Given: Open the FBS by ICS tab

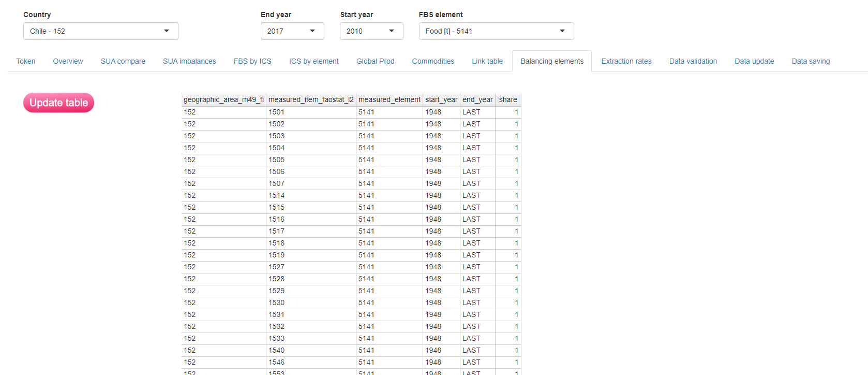Looking at the screenshot, I should (252, 61).
